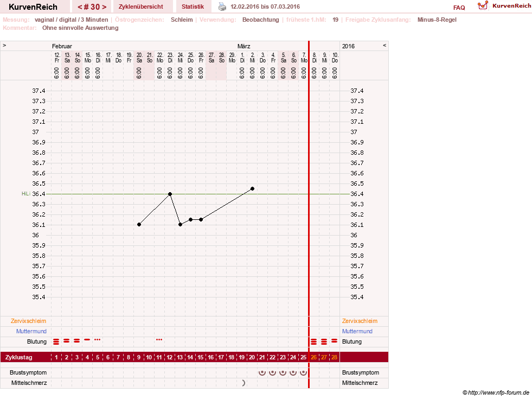The image size is (532, 399).
Task: Select spotting dots on cycle day 11
Action: (x=159, y=340)
